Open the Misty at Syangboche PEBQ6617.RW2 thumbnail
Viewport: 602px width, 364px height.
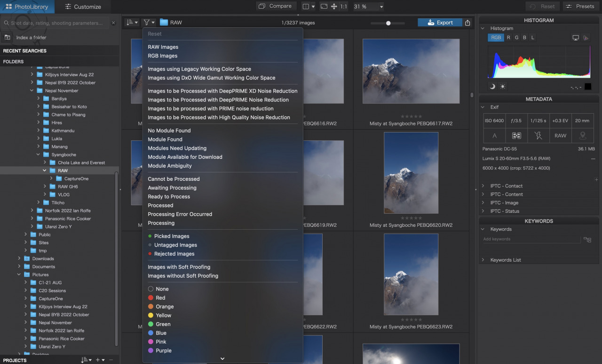pos(411,70)
